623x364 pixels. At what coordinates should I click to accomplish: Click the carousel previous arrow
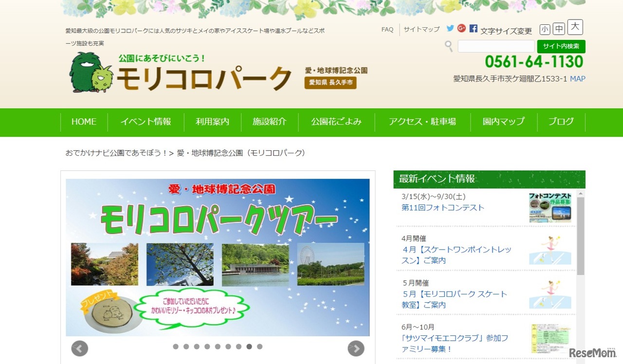79,348
